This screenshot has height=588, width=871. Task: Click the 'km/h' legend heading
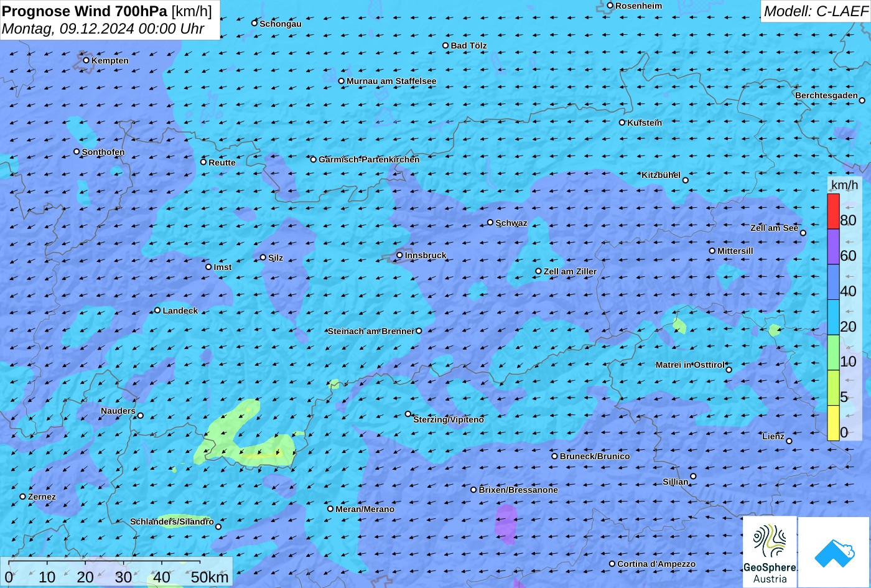coord(844,185)
